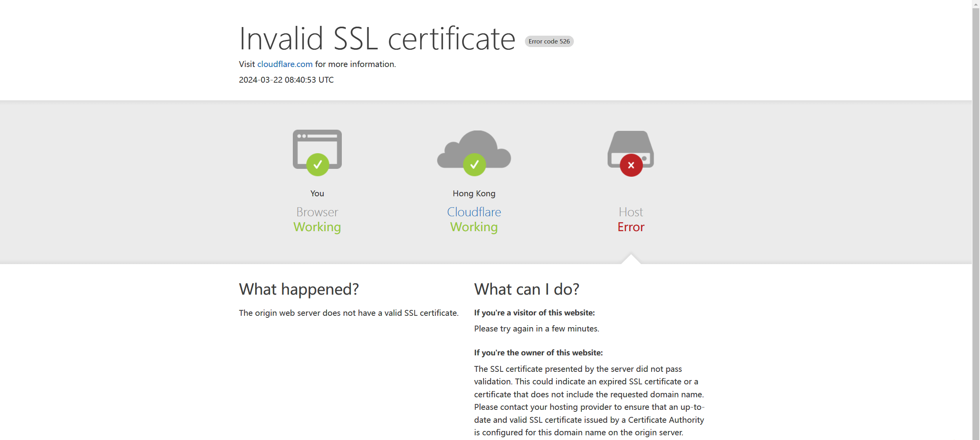Click the vertical scrollbar thumb
This screenshot has width=980, height=440.
[x=976, y=223]
